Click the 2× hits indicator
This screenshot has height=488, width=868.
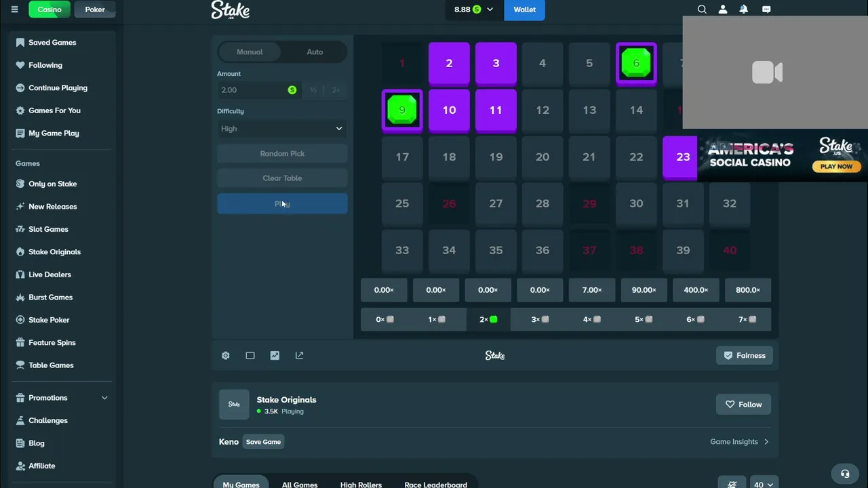click(x=488, y=319)
